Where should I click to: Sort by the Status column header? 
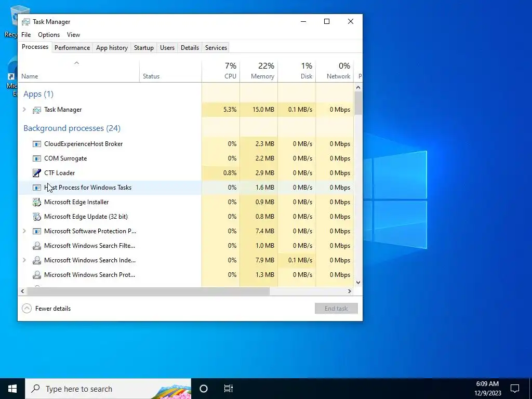170,71
